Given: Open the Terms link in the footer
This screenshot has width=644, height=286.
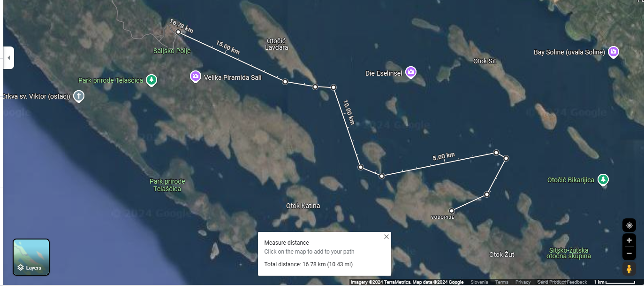Looking at the screenshot, I should tap(501, 282).
